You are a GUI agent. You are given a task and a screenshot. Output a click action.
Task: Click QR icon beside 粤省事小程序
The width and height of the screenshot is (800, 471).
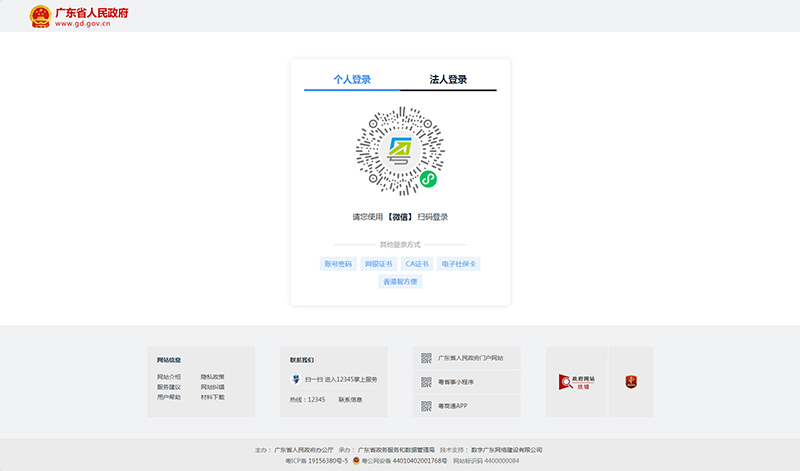(426, 382)
